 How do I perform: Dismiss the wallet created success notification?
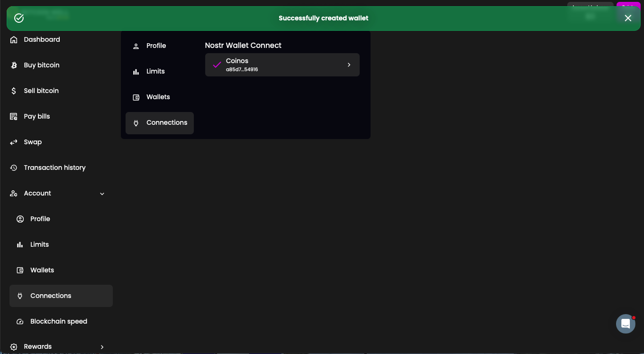point(628,18)
